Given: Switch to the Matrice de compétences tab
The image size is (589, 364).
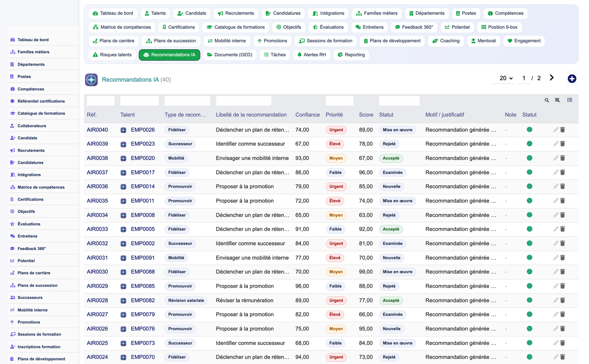Looking at the screenshot, I should point(122,27).
